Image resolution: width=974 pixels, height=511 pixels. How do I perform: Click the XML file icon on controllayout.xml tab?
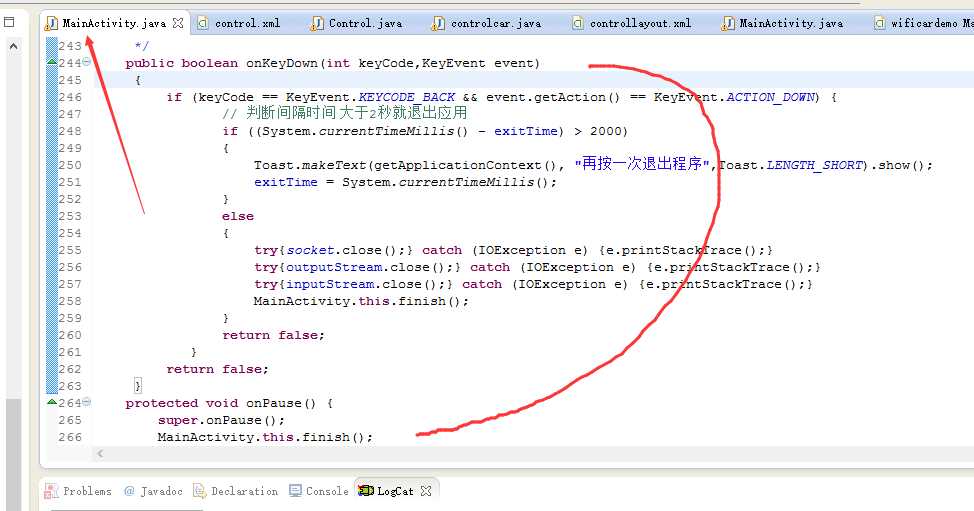[x=578, y=24]
